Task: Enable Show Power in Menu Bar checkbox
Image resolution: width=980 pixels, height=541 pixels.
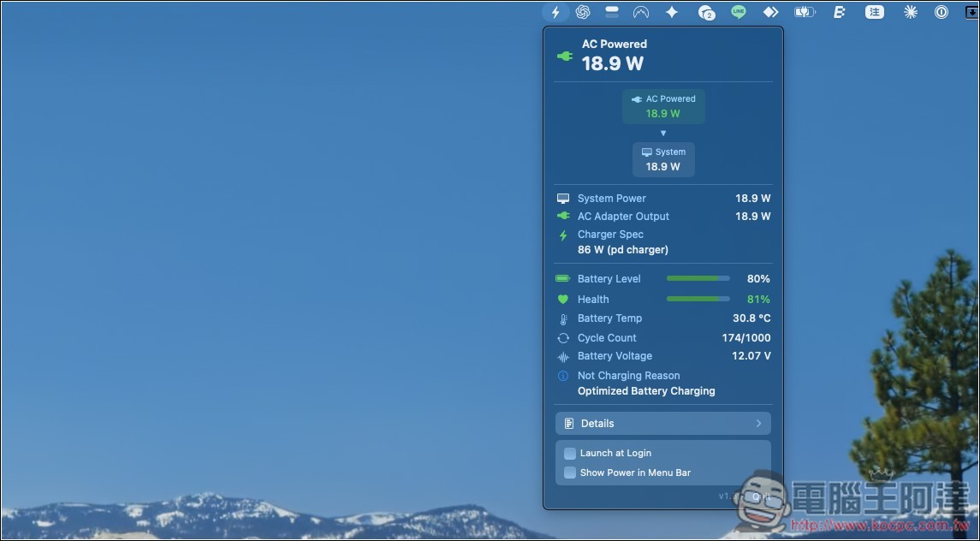Action: 570,473
